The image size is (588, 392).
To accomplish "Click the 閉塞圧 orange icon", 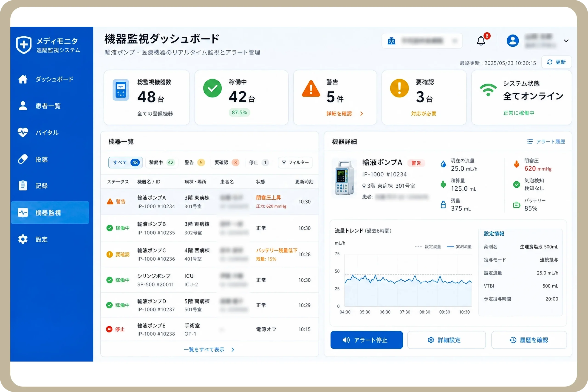I will pos(517,164).
